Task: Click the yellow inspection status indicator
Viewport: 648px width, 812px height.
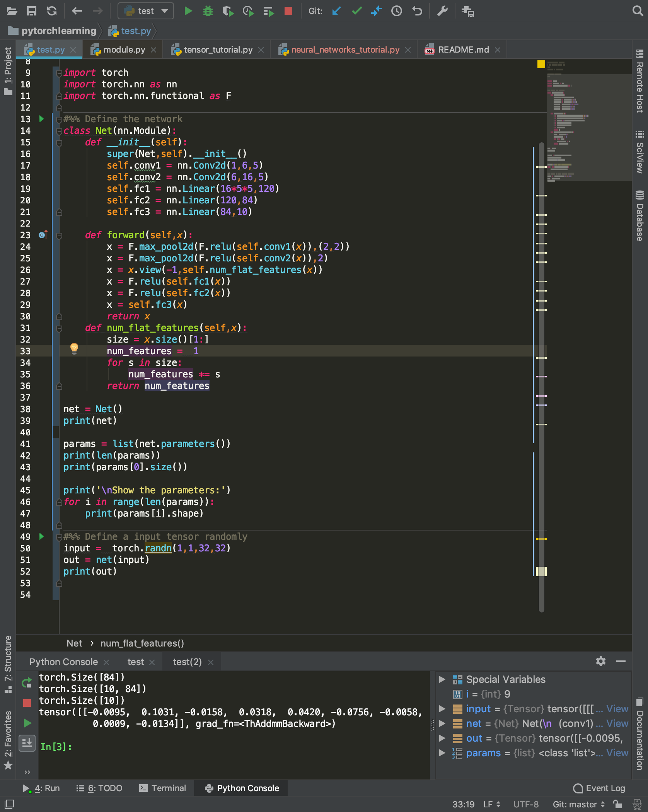Action: click(541, 64)
